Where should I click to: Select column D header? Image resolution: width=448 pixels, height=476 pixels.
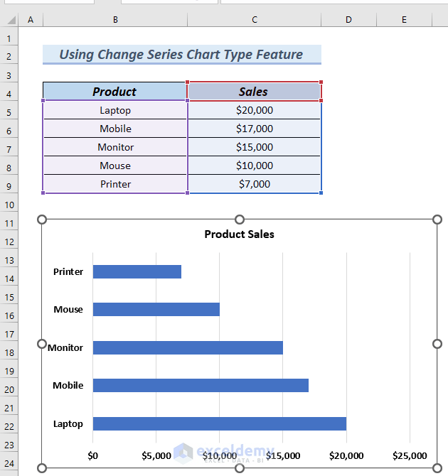pyautogui.click(x=348, y=20)
